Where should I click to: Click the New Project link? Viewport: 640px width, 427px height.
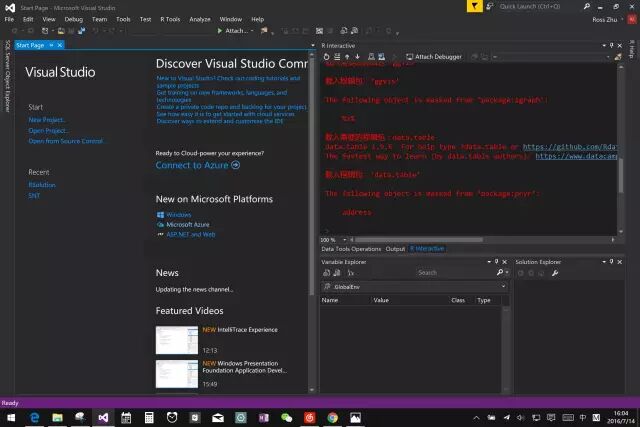47,120
